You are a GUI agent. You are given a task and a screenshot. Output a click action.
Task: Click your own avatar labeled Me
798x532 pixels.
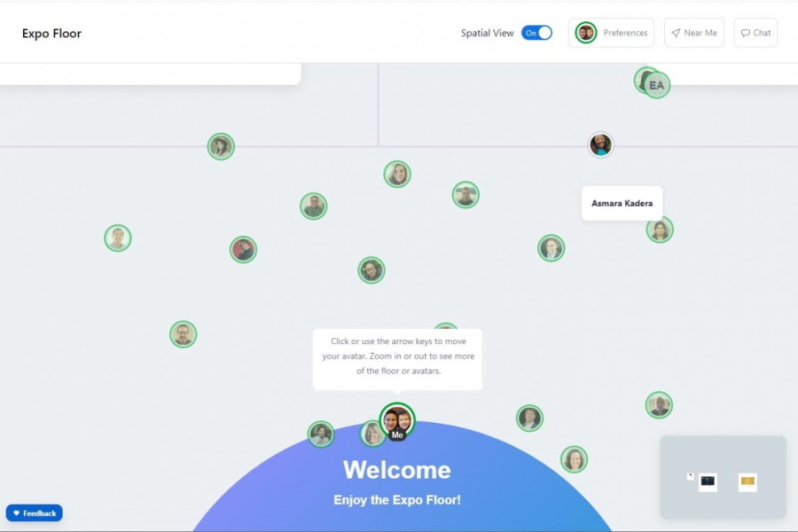point(397,421)
